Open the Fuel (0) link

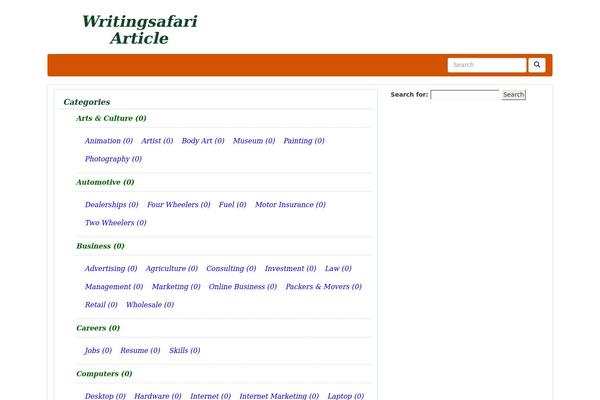(232, 205)
